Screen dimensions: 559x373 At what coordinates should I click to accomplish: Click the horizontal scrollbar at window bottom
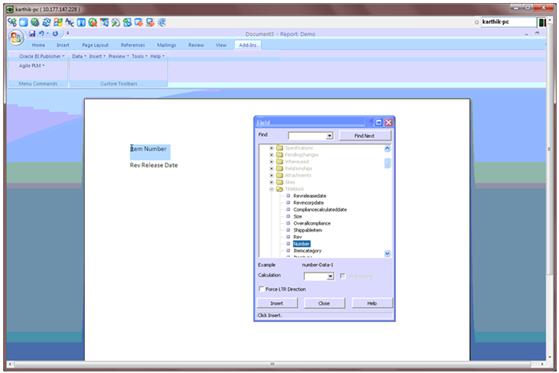click(x=273, y=364)
